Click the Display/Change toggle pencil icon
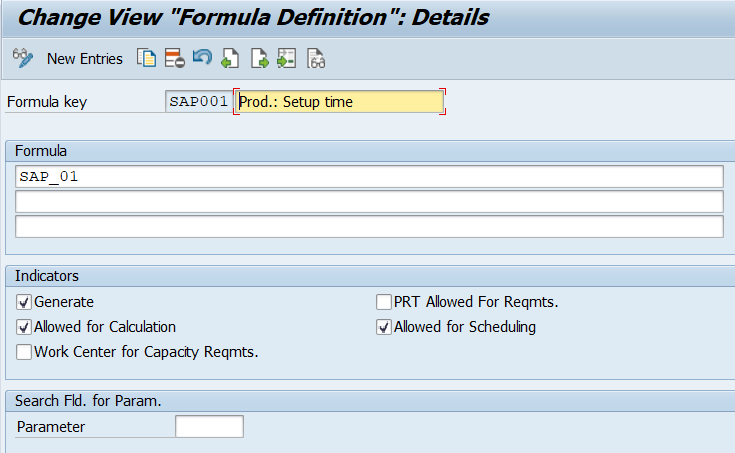 [x=22, y=59]
